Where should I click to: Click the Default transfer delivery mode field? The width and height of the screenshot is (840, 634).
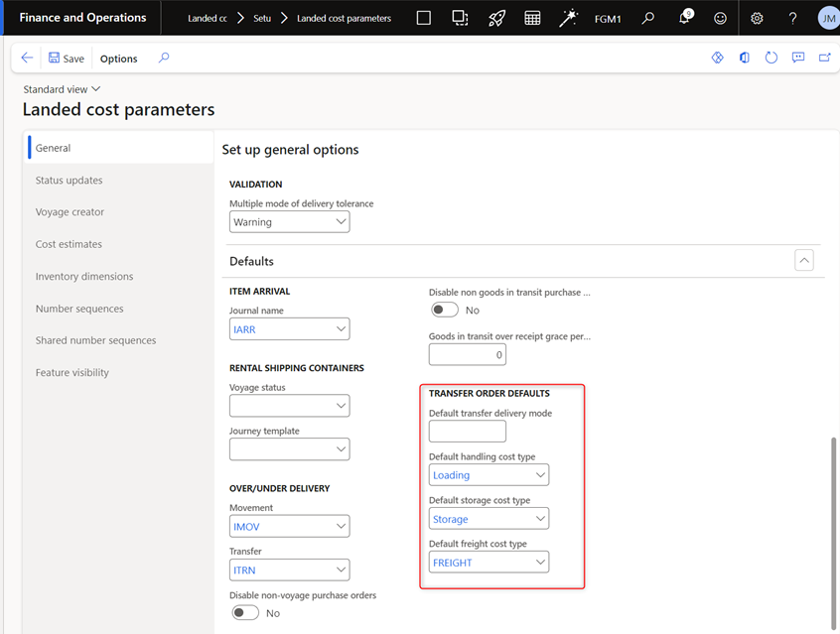tap(467, 432)
